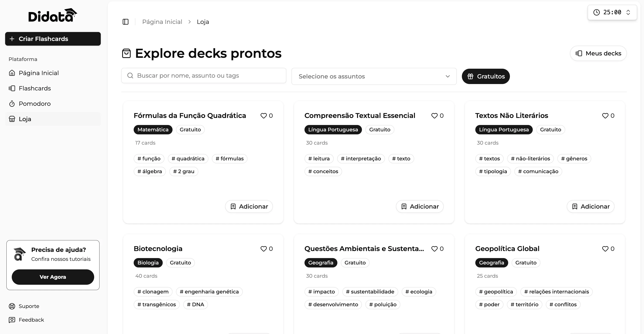
Task: Click the search magnifier icon
Action: point(130,75)
